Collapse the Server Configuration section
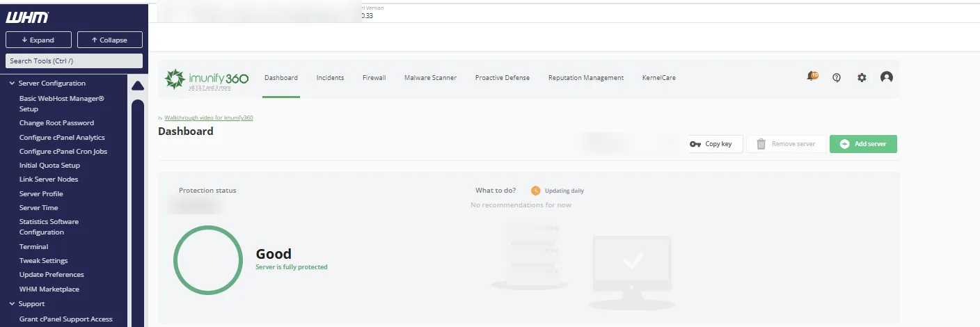This screenshot has width=980, height=327. 47,83
